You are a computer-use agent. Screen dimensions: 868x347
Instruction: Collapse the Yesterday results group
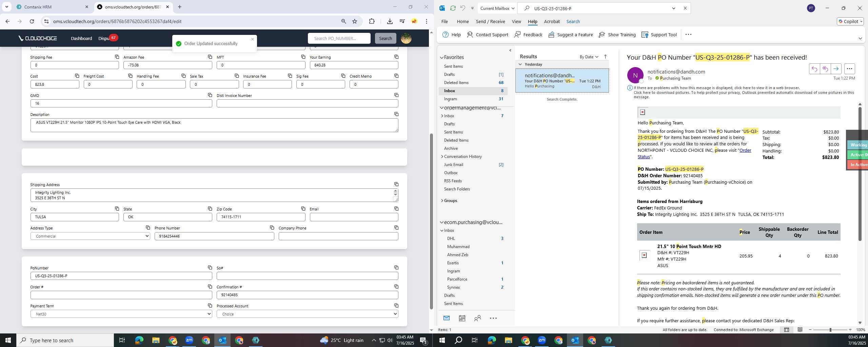coord(520,64)
